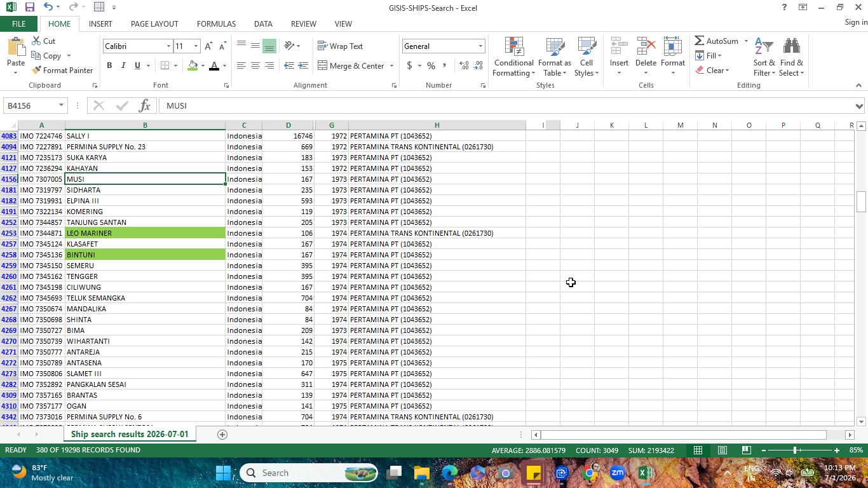Viewport: 868px width, 488px height.
Task: Click the Copy button
Action: tap(47, 56)
